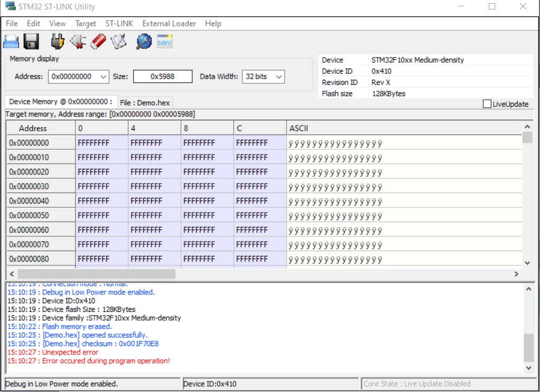Click column header C

pyautogui.click(x=260, y=128)
